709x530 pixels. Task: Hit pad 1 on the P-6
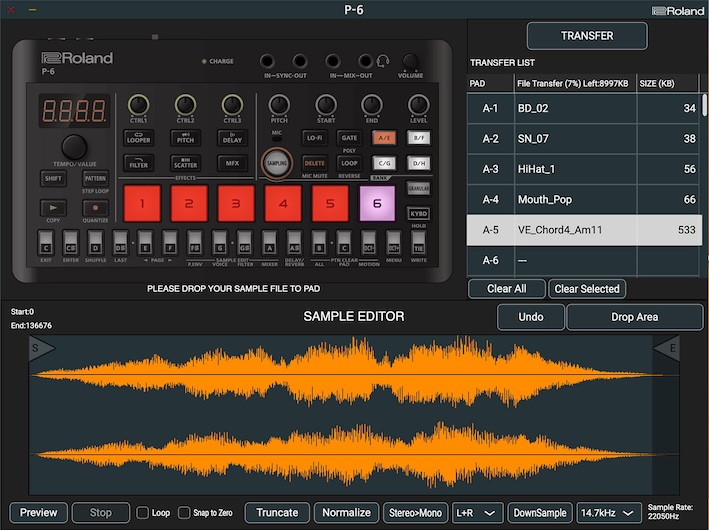(142, 203)
